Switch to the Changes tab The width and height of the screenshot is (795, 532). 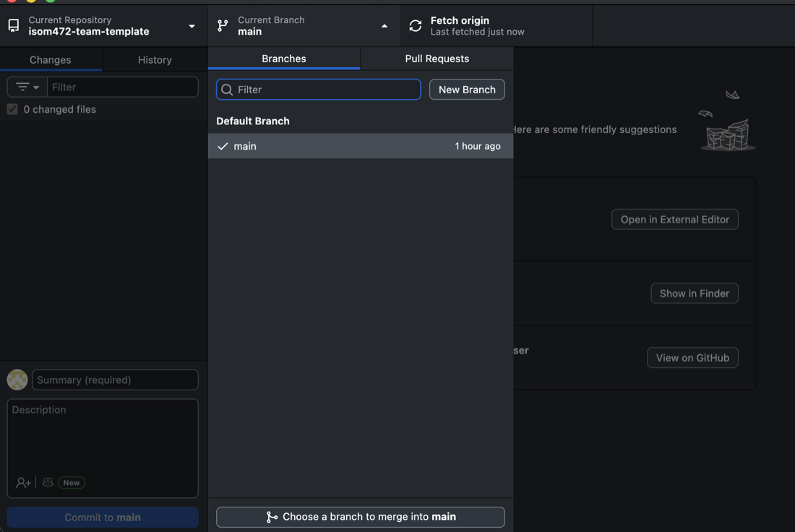51,59
